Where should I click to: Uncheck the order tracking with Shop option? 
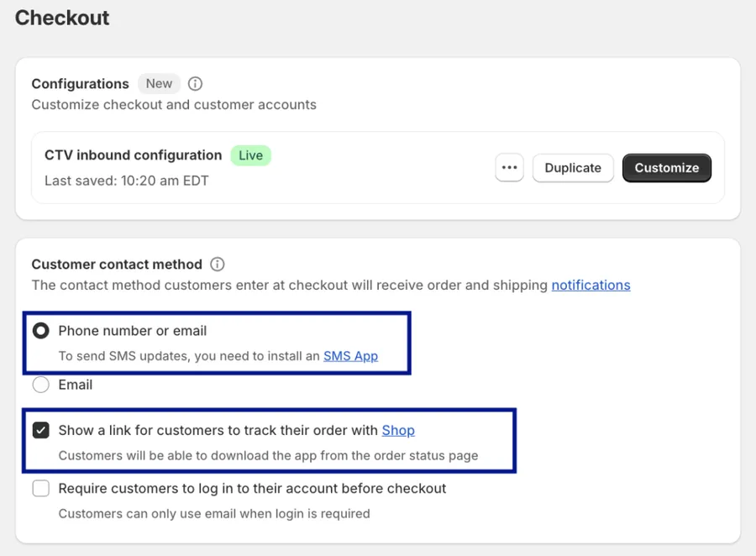(40, 430)
